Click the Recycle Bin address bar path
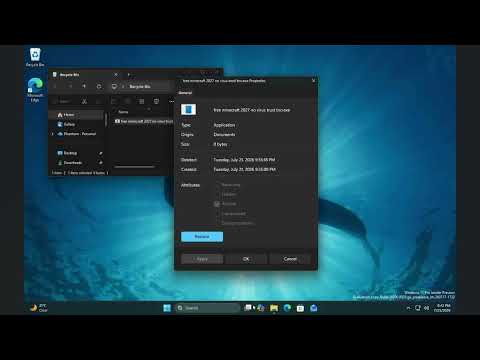Viewport: 480px width, 360px height. pos(140,86)
